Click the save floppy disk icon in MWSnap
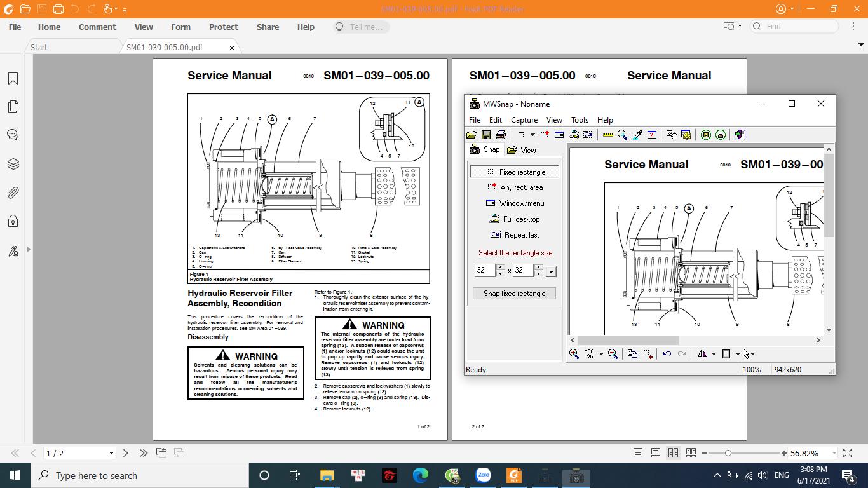The height and width of the screenshot is (488, 868). point(485,135)
